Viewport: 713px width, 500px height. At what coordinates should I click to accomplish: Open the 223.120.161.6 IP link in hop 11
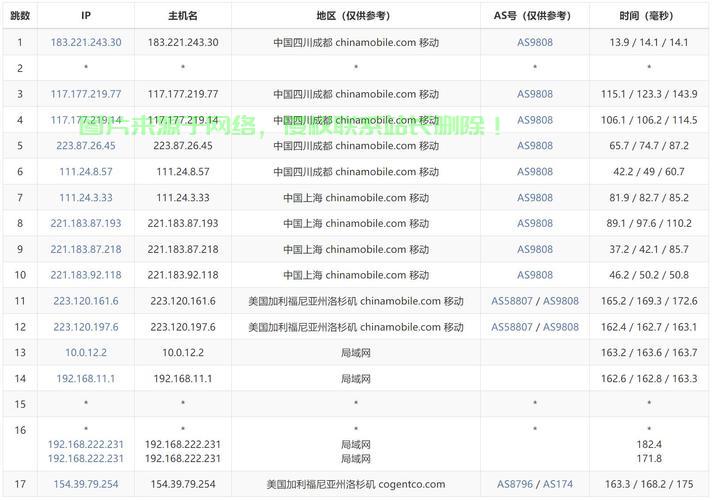coord(86,301)
